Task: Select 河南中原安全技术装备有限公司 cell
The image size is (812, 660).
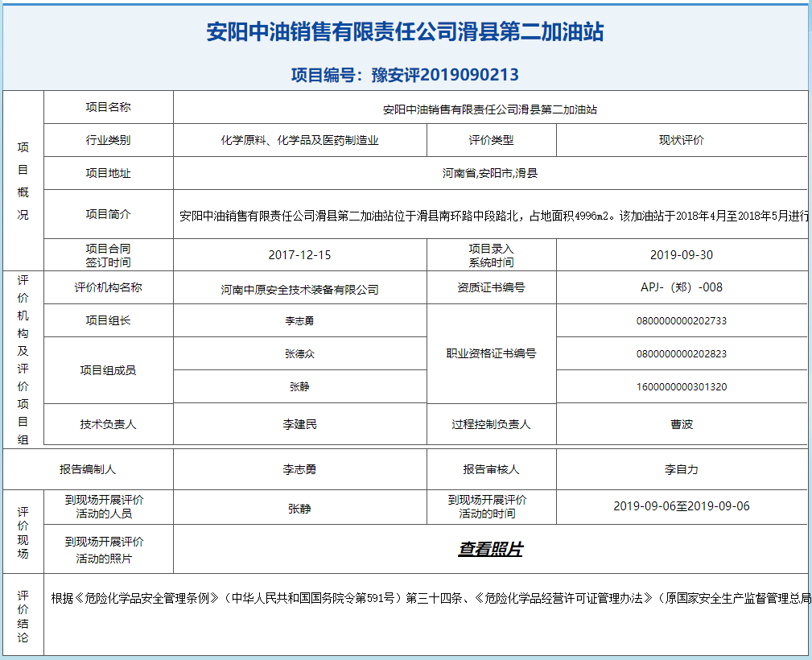Action: 300,290
